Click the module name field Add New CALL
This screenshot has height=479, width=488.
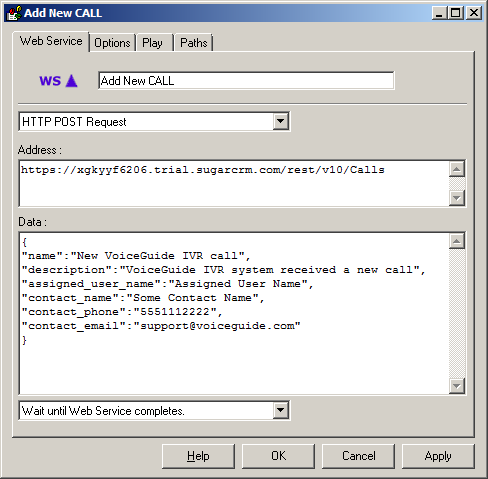click(246, 81)
